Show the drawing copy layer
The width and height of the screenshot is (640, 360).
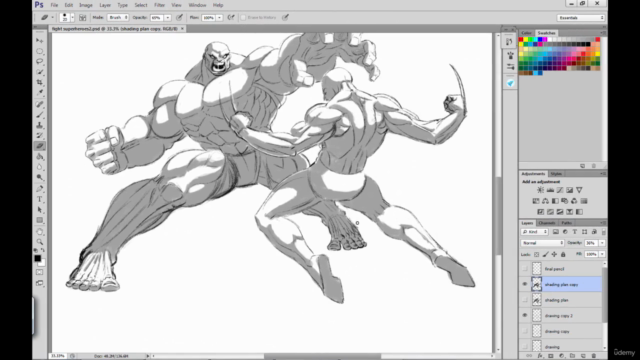pyautogui.click(x=525, y=331)
